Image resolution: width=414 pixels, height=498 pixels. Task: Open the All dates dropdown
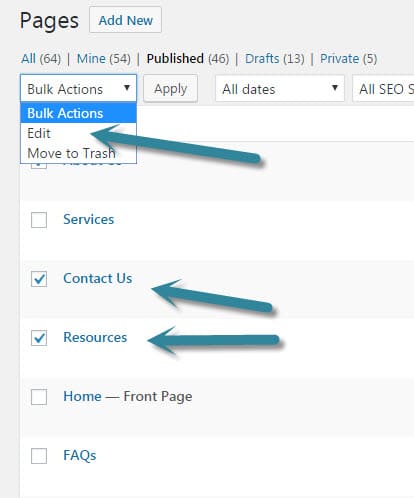280,89
